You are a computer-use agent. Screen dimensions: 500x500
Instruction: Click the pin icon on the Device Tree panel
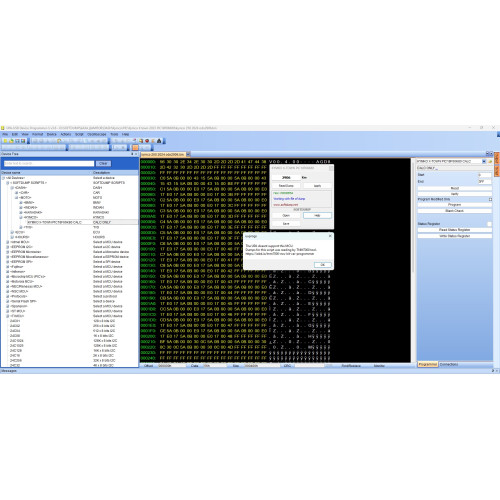click(x=132, y=154)
